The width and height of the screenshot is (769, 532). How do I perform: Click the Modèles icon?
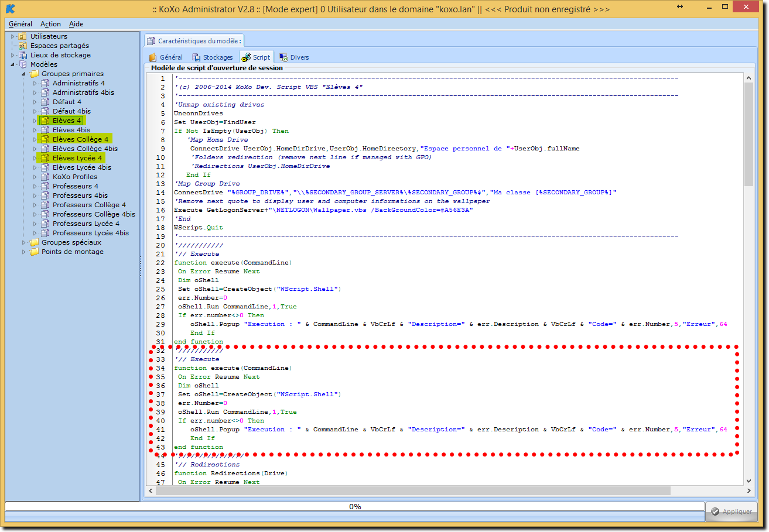coord(22,64)
